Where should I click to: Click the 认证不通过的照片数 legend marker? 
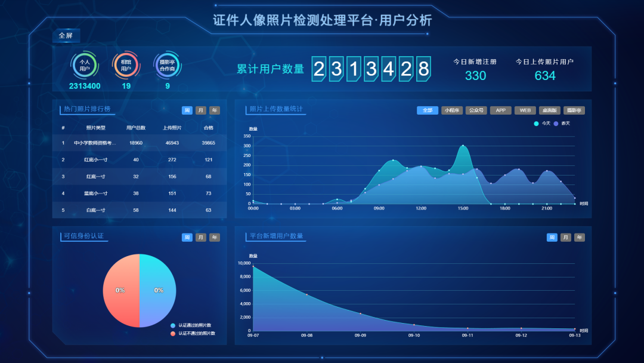[173, 333]
